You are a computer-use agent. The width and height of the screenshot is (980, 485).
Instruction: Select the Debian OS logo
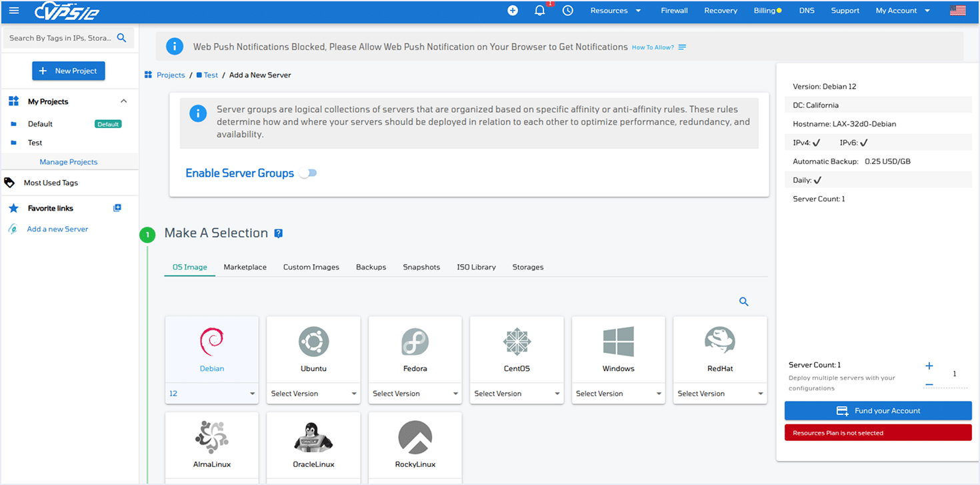pos(212,342)
